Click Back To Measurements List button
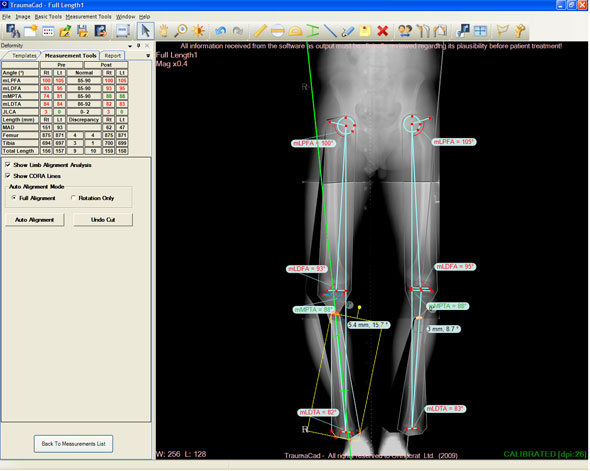 point(73,444)
